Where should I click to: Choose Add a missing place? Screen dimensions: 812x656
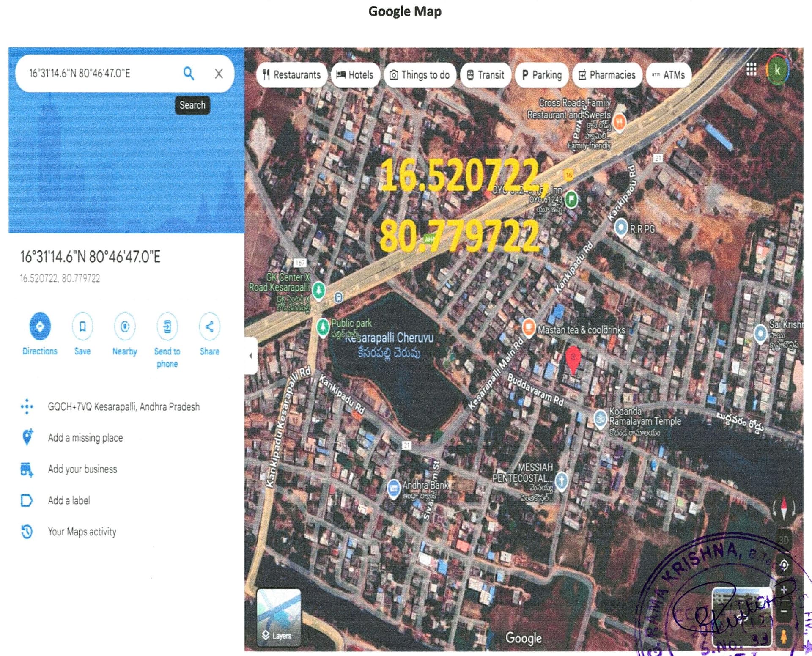coord(85,438)
